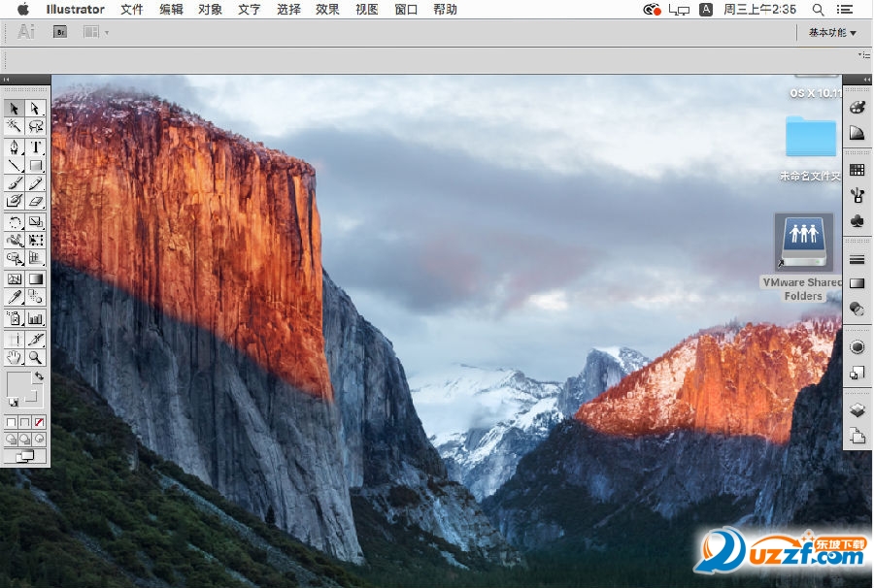
Task: Open the Stroke panel icon
Action: tap(857, 259)
